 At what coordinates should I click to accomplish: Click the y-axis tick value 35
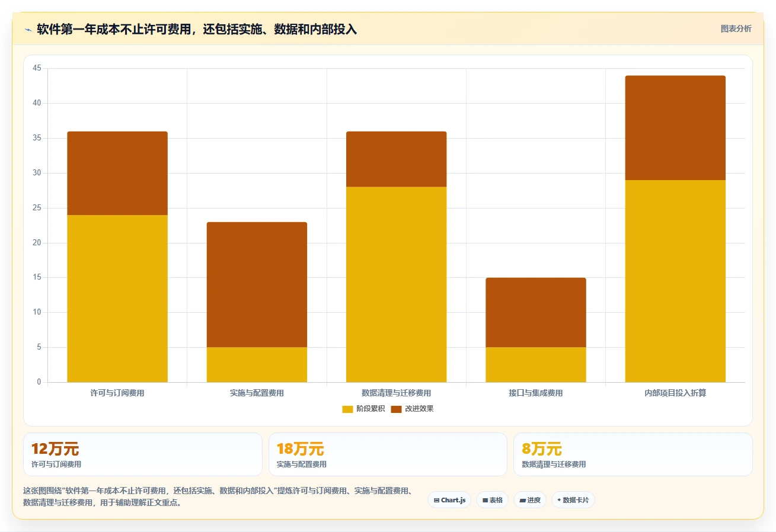pyautogui.click(x=37, y=138)
